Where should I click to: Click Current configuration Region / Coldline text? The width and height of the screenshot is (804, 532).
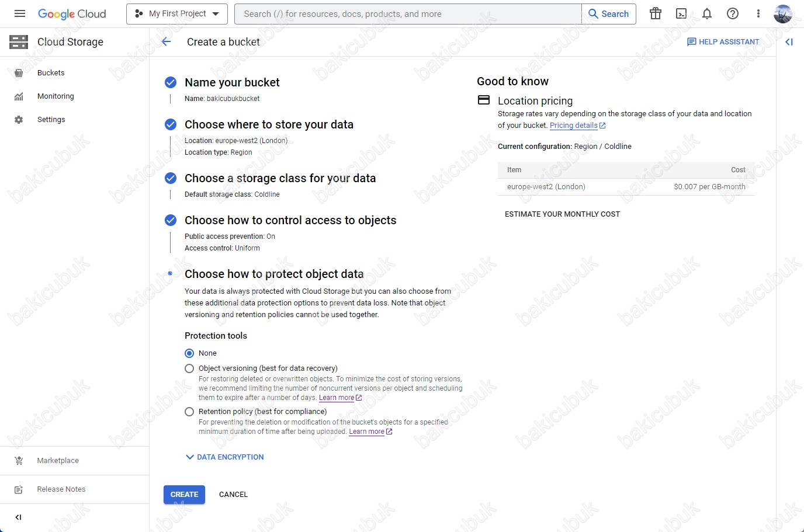click(x=564, y=147)
